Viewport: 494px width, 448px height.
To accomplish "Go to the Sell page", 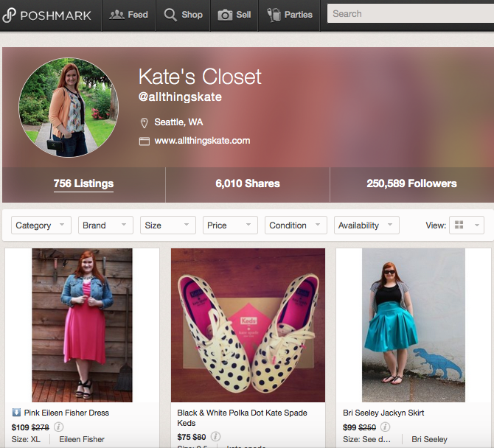I will tap(234, 15).
